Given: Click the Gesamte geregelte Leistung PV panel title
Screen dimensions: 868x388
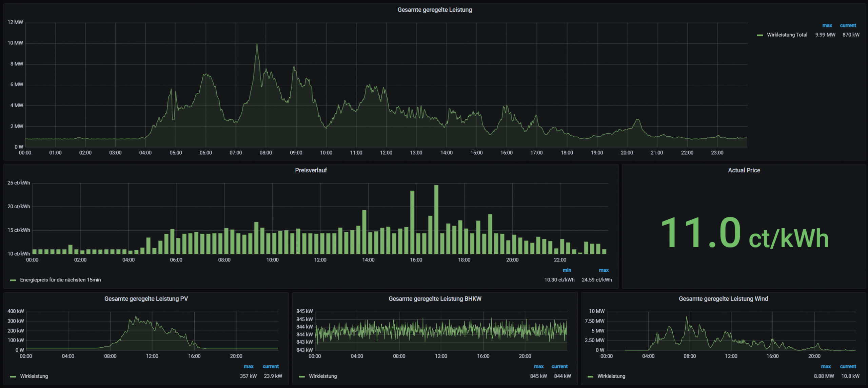Looking at the screenshot, I should point(146,299).
